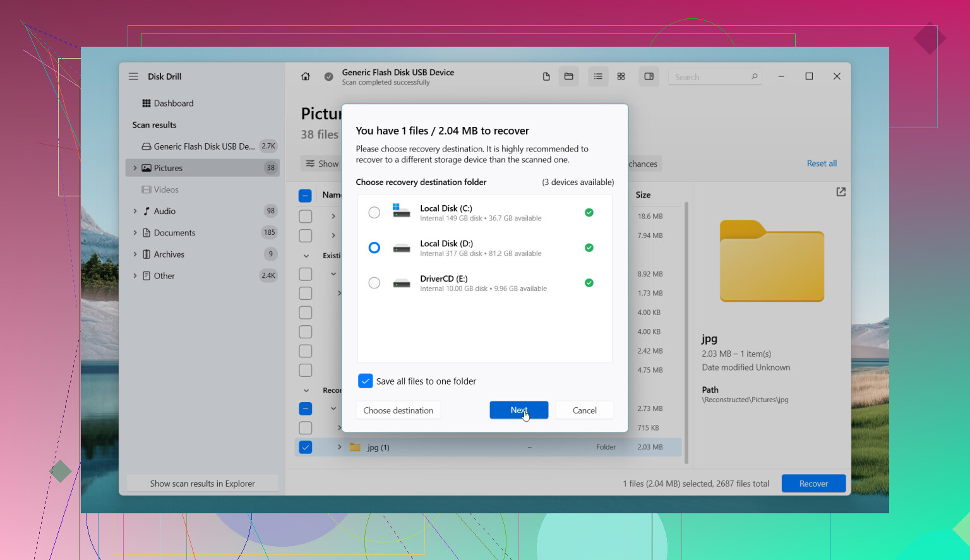
Task: Toggle the checkbox in the 2.73 MB row
Action: click(x=306, y=408)
